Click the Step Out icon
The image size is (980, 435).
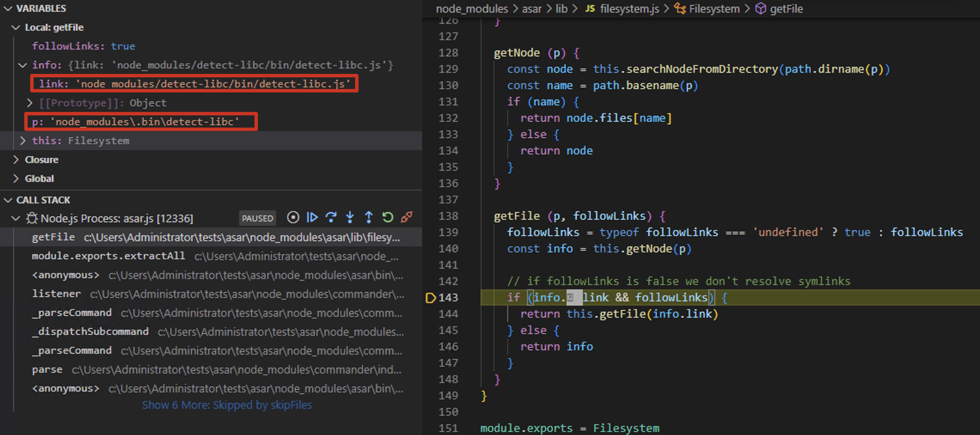click(369, 217)
